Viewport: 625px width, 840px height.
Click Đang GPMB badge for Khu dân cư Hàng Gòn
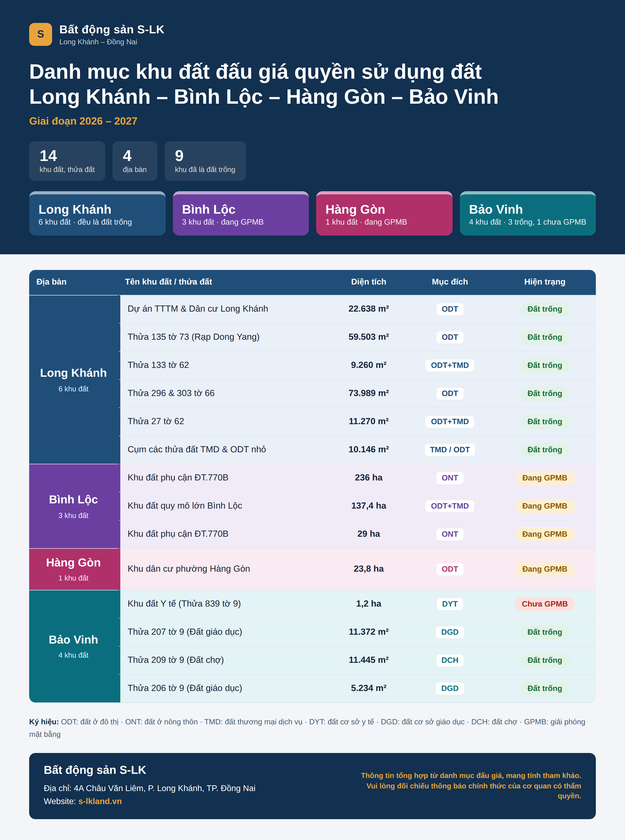tap(545, 569)
